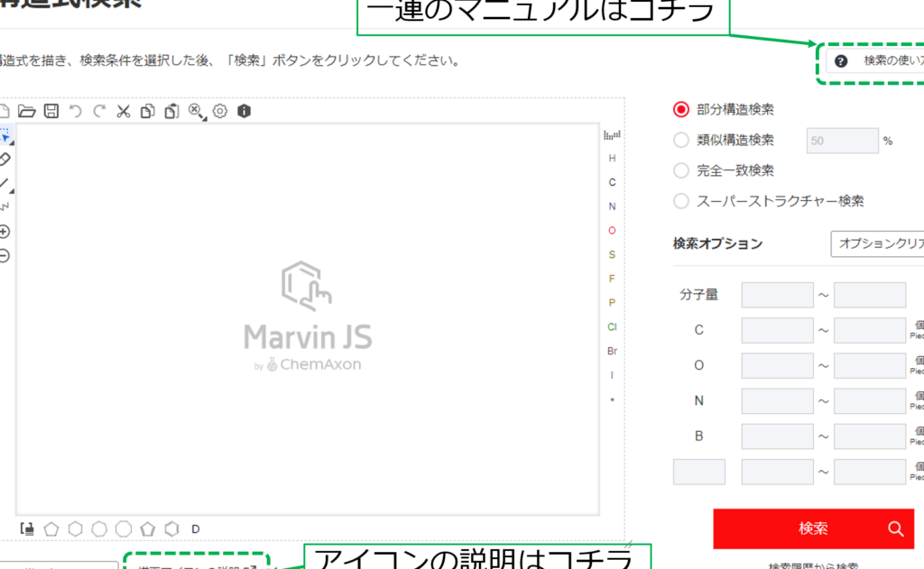Select 部分構造検索 radio button
Viewport: 924px width, 569px height.
tap(680, 109)
